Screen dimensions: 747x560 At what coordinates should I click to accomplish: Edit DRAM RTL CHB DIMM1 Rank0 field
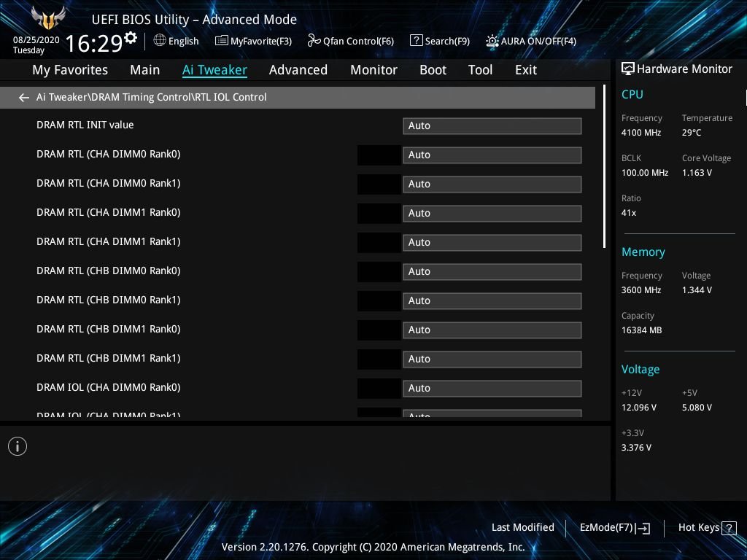492,330
